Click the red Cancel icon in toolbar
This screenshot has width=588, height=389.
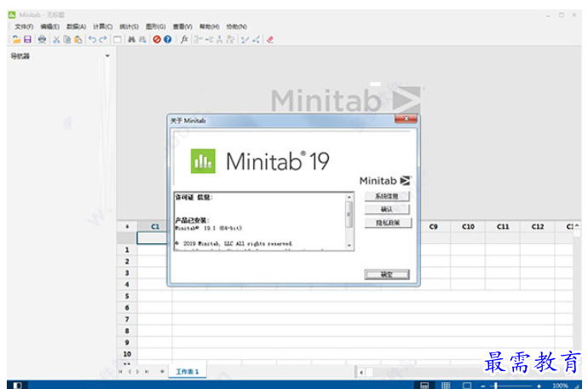point(156,39)
